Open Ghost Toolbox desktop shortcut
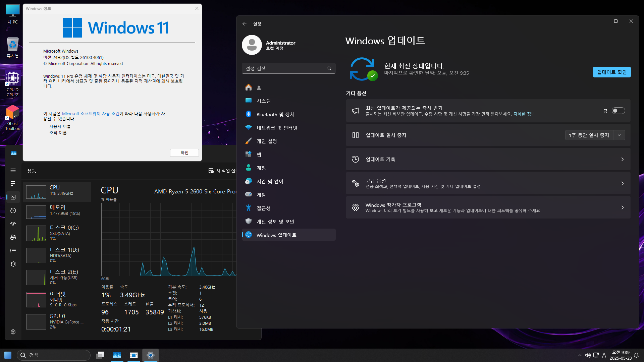The image size is (644, 362). (x=13, y=118)
